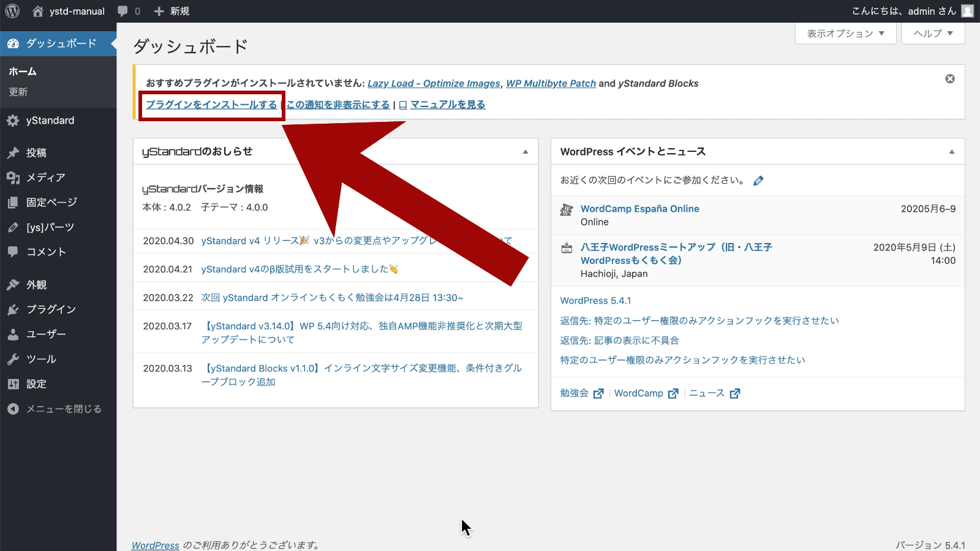Open the WordPress logo menu in admin bar
The width and height of the screenshot is (980, 551).
(12, 11)
